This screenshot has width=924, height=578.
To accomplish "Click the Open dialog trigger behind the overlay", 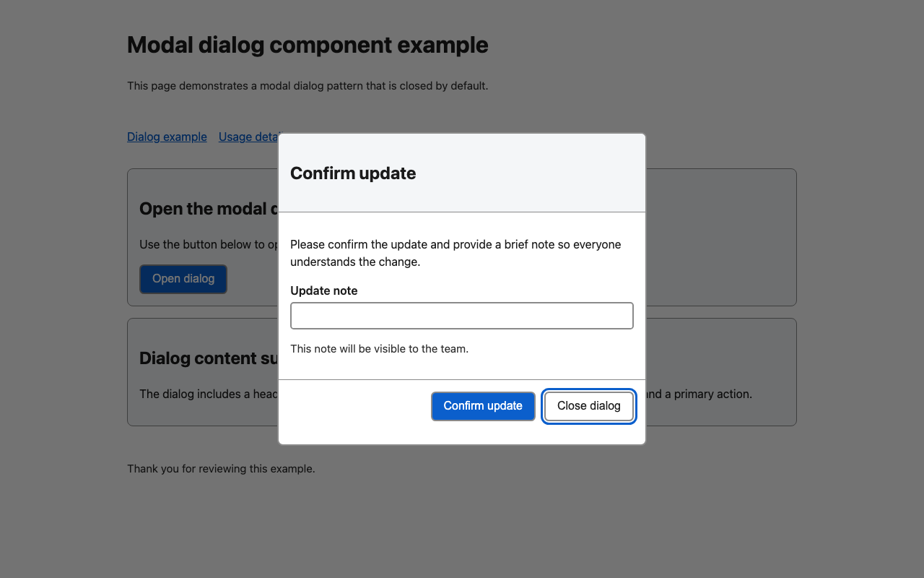I will 183,279.
